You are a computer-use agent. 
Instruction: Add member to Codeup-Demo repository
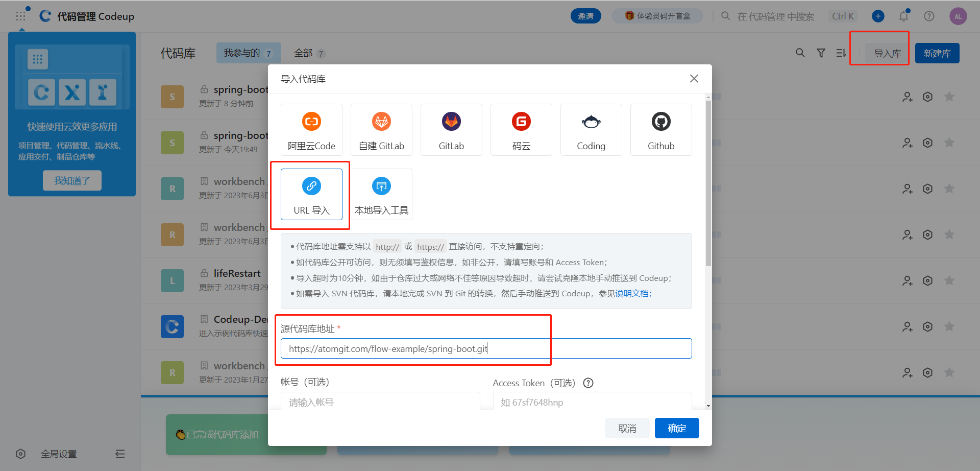pos(907,327)
